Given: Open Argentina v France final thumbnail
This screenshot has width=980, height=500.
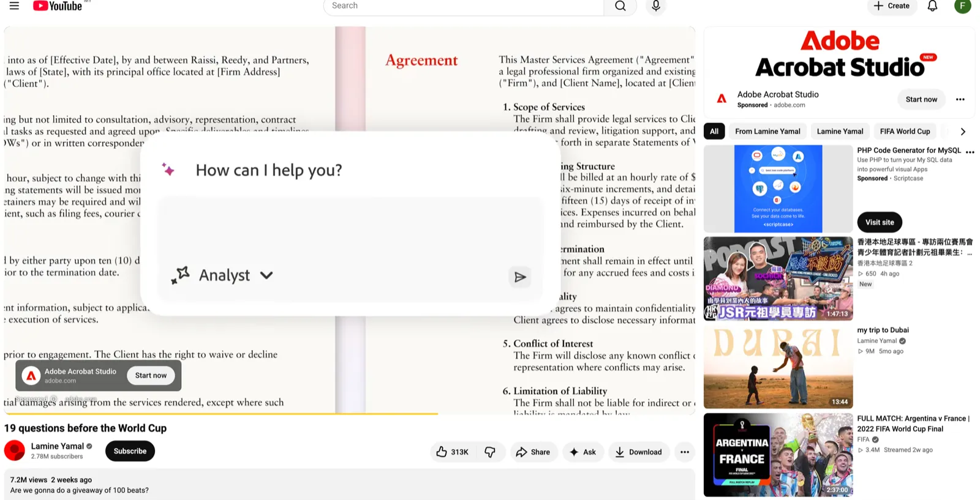Looking at the screenshot, I should 778,455.
